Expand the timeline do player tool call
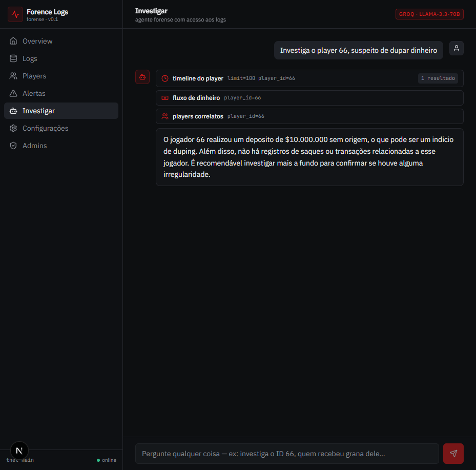This screenshot has width=476, height=470. pos(309,78)
